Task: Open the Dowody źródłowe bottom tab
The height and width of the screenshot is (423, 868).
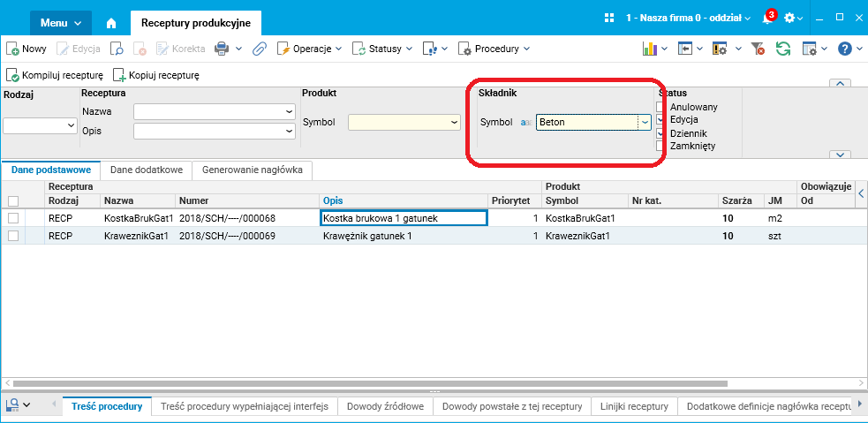Action: pyautogui.click(x=385, y=406)
